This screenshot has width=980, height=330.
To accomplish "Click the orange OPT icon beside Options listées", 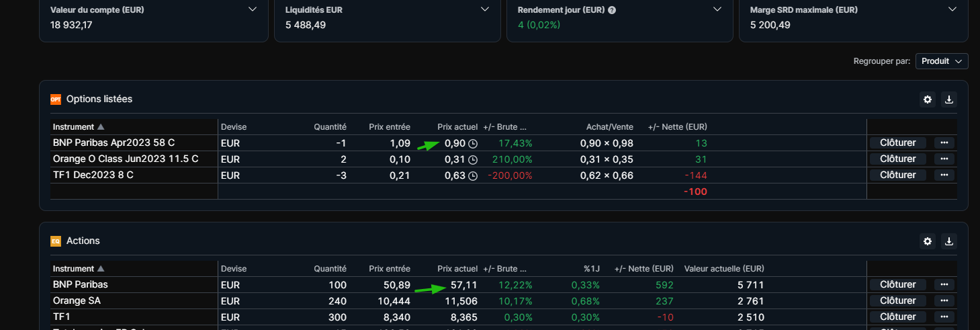I will pos(56,99).
